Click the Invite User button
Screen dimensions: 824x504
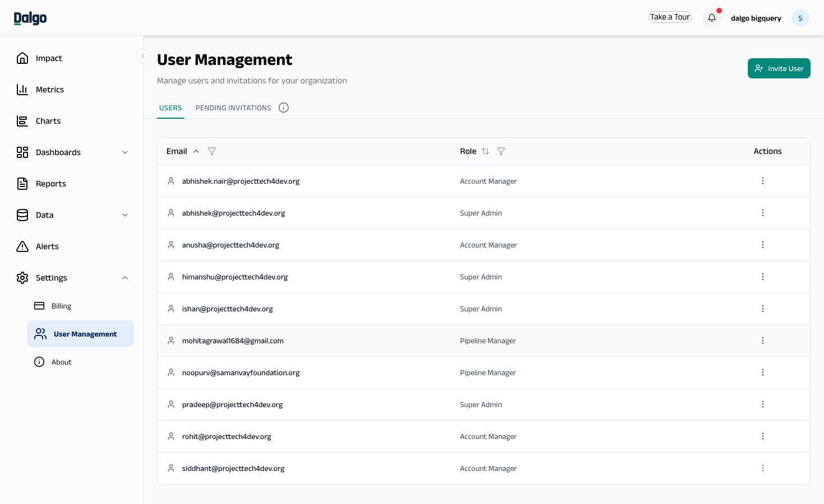point(779,68)
